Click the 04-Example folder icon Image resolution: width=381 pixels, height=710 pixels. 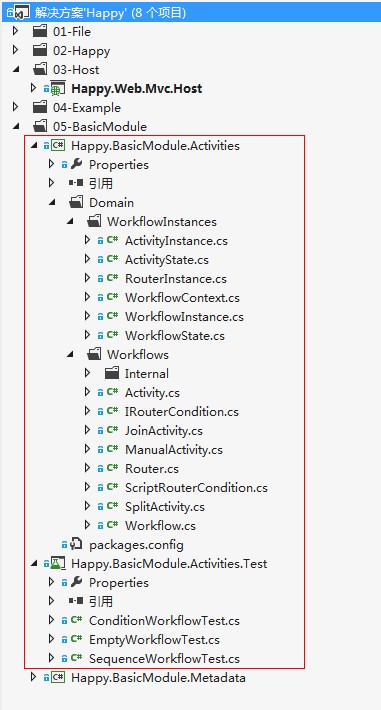[40, 108]
